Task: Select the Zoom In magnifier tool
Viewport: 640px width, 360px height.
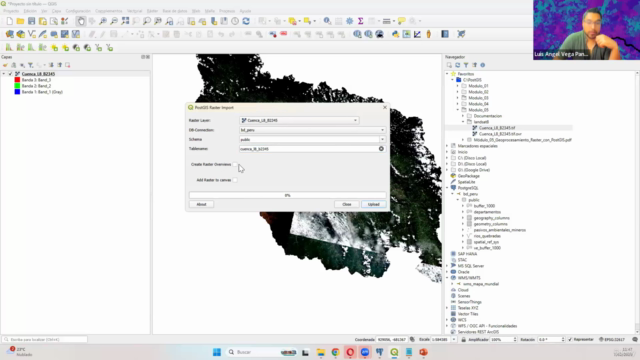Action: [x=103, y=21]
